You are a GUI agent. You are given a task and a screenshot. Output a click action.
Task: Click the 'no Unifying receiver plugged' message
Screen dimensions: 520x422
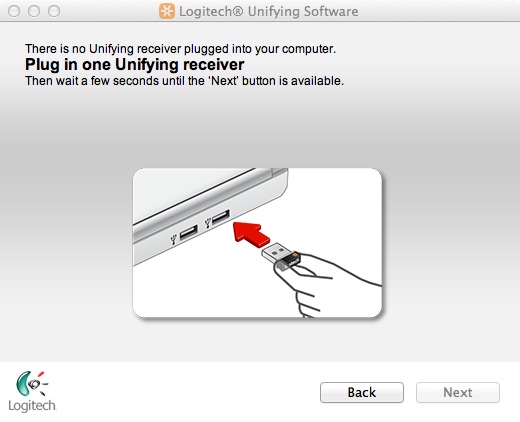[x=180, y=49]
